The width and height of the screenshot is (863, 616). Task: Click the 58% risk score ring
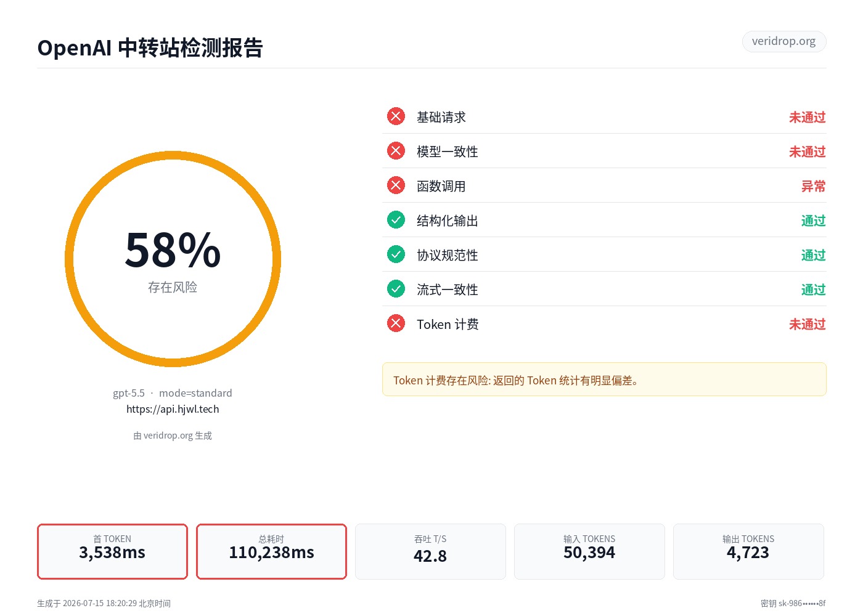(x=173, y=259)
